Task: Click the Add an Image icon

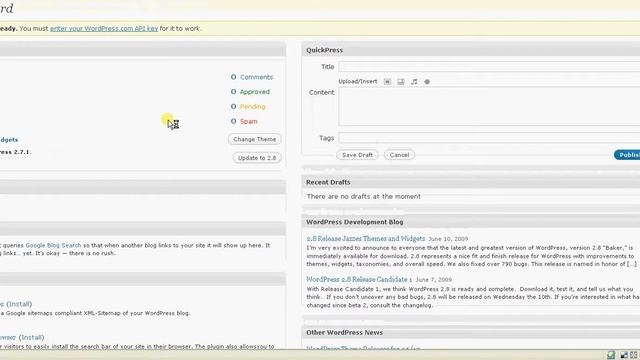Action: [x=387, y=82]
